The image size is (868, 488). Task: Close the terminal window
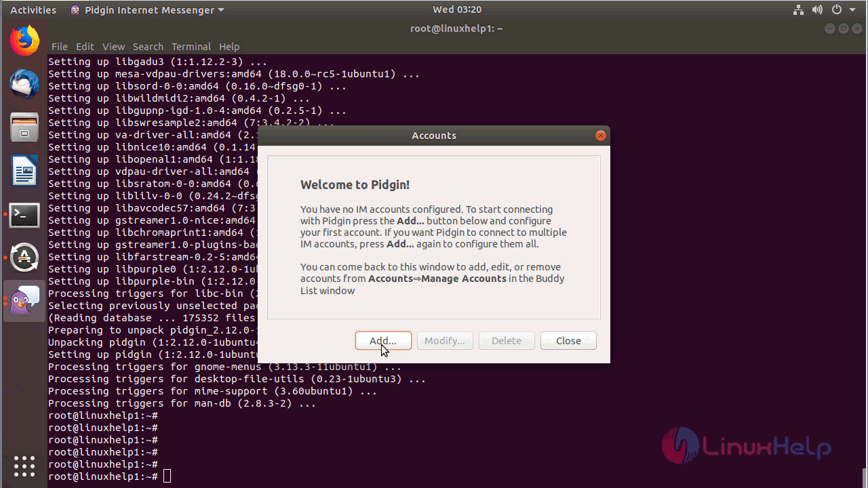(x=856, y=28)
